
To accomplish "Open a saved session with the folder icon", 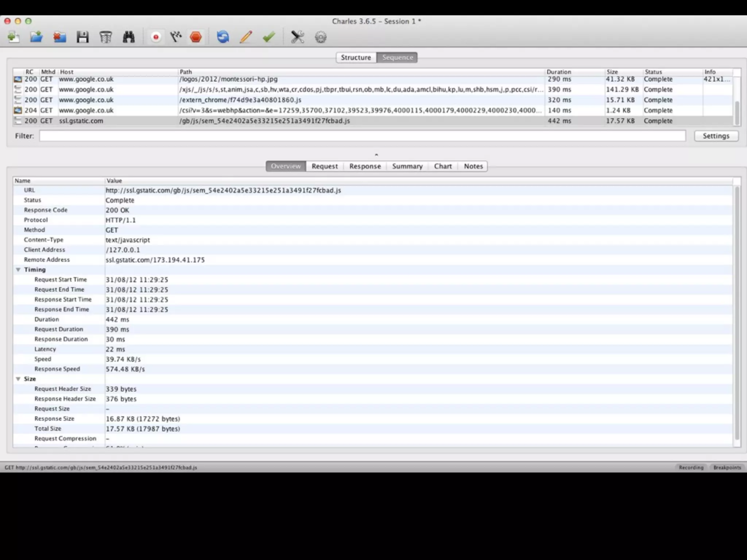I will (36, 37).
